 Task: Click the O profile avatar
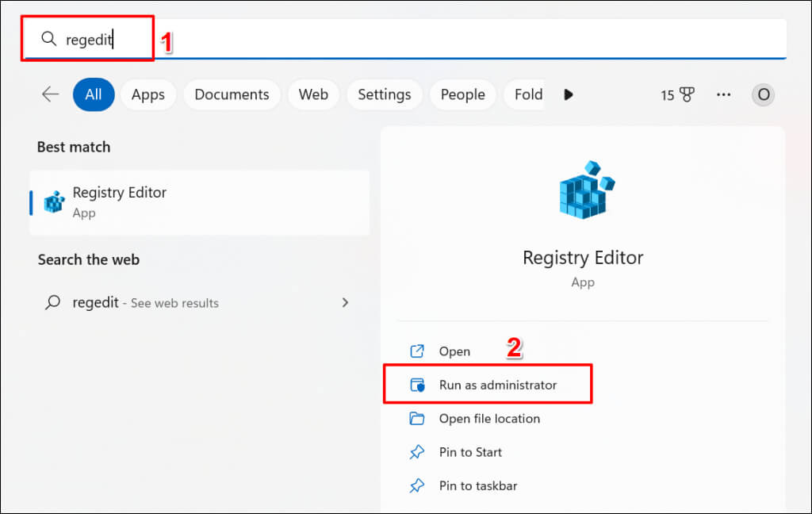pyautogui.click(x=763, y=94)
